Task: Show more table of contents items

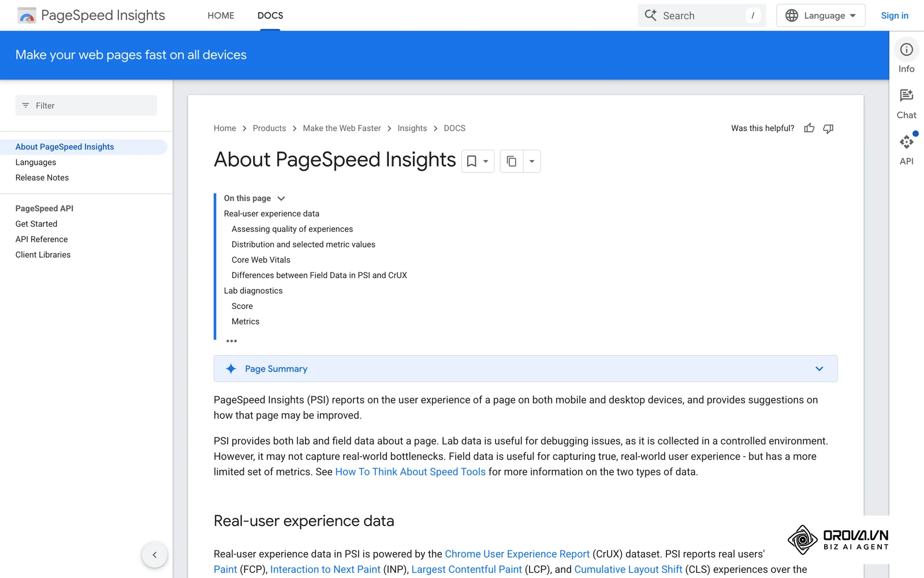Action: (x=232, y=341)
